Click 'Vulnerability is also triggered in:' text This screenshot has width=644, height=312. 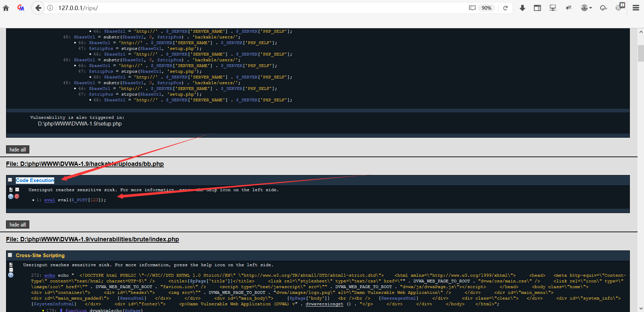(x=77, y=117)
